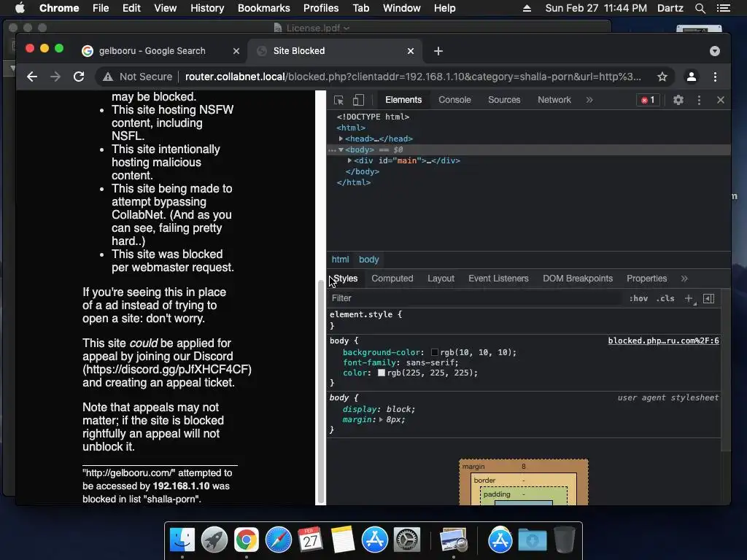Screen dimensions: 747x560
Task: Open the Computed styles tab
Action: pyautogui.click(x=392, y=279)
